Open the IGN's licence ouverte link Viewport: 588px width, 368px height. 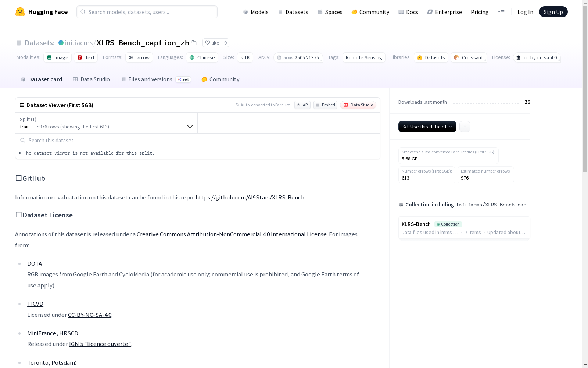[x=100, y=344]
